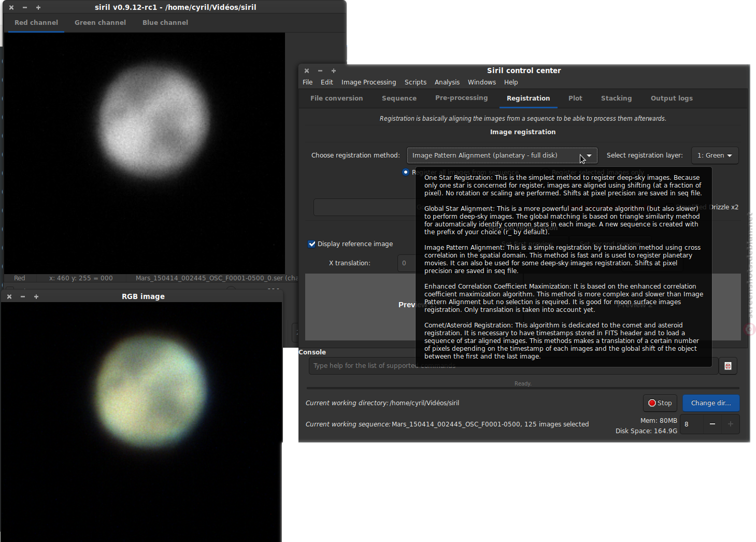Click the working directory path /home/cyril/Vidéos/siril
756x542 pixels.
(424, 403)
